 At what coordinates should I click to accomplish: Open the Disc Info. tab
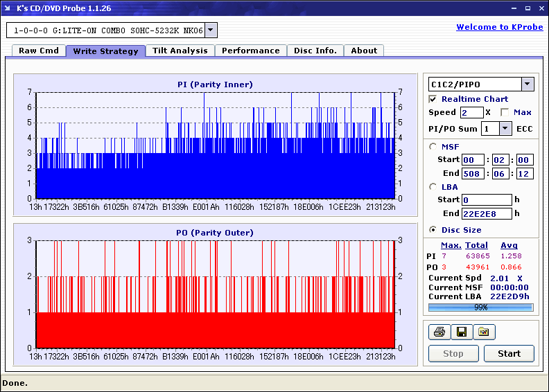315,51
